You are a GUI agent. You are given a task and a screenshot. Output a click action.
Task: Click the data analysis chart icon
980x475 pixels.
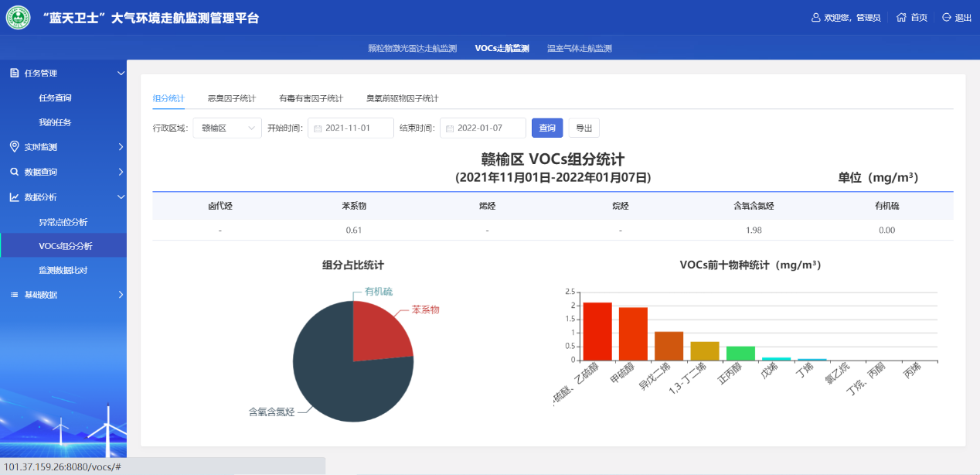[x=14, y=197]
